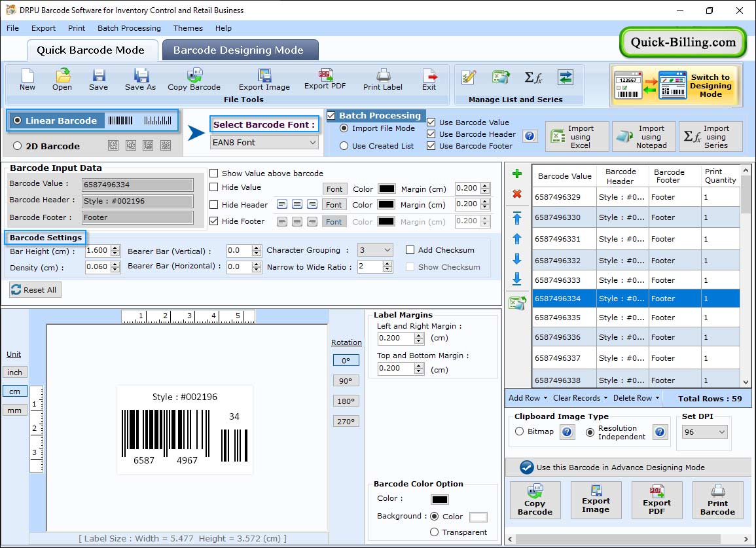The width and height of the screenshot is (756, 548).
Task: Click the Value Font button
Action: point(334,189)
